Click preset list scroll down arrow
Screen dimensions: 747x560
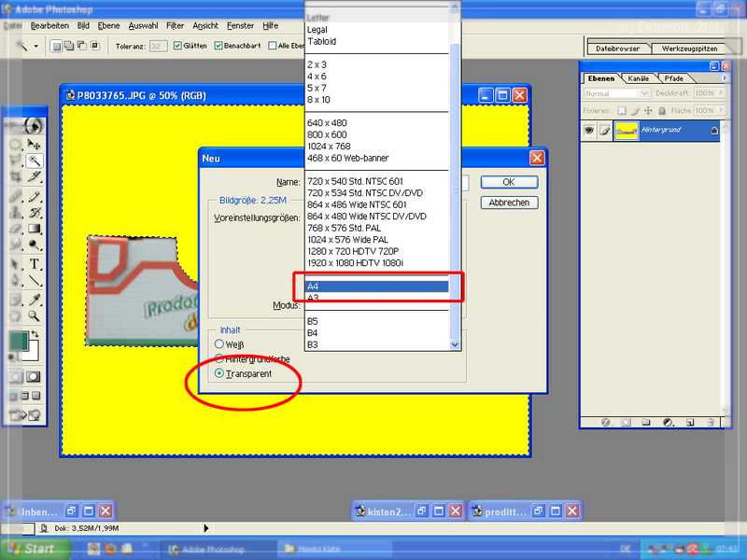[455, 344]
